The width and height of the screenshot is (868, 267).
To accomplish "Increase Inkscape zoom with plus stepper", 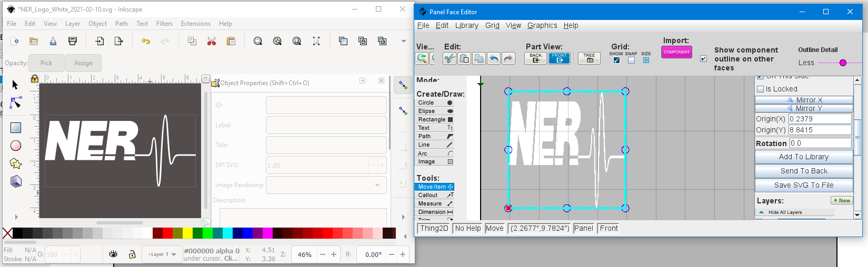I will pyautogui.click(x=334, y=254).
